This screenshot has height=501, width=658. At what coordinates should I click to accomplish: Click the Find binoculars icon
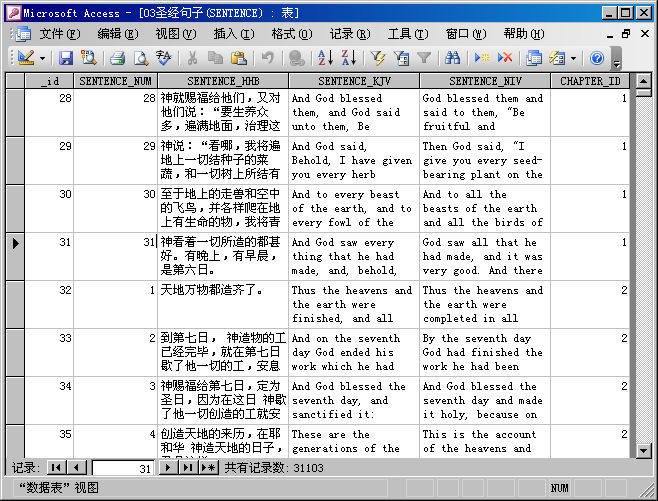coord(452,57)
